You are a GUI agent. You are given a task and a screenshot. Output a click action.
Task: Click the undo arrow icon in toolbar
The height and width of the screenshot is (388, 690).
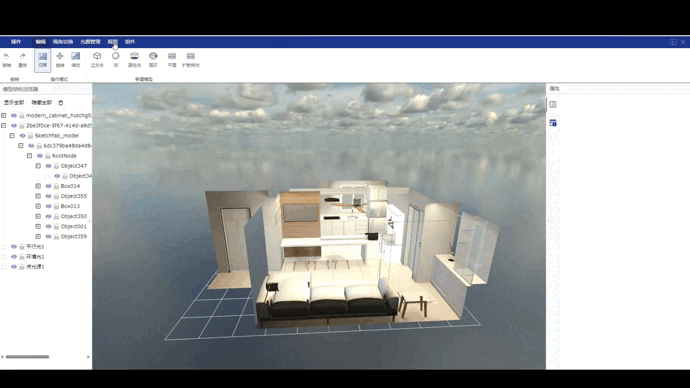[x=6, y=56]
